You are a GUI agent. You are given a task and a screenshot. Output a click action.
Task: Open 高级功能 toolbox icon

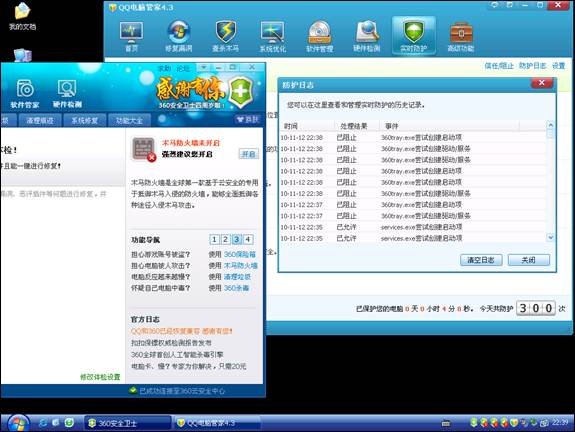[461, 36]
